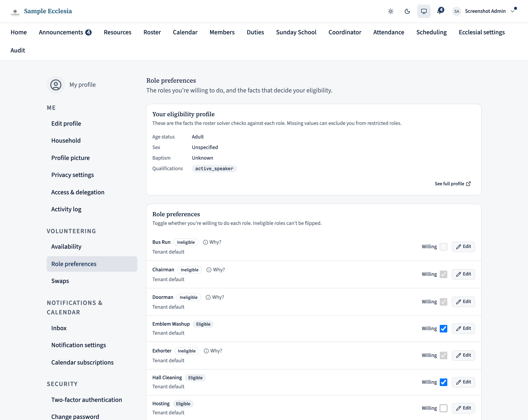Switch to light theme sun icon

391,11
